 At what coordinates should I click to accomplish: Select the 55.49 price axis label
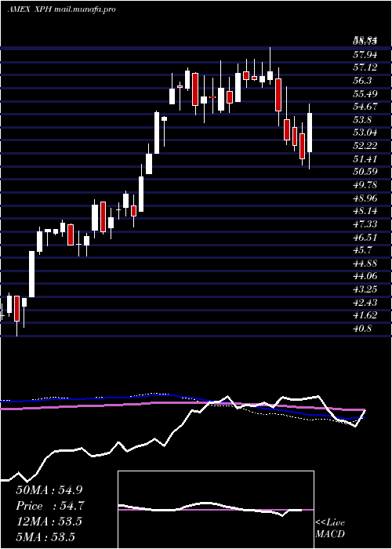click(x=365, y=94)
